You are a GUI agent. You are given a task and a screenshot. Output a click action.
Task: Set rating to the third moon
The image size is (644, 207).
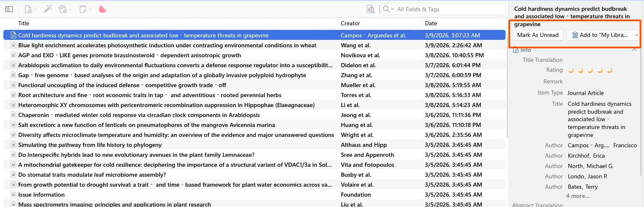tap(590, 70)
